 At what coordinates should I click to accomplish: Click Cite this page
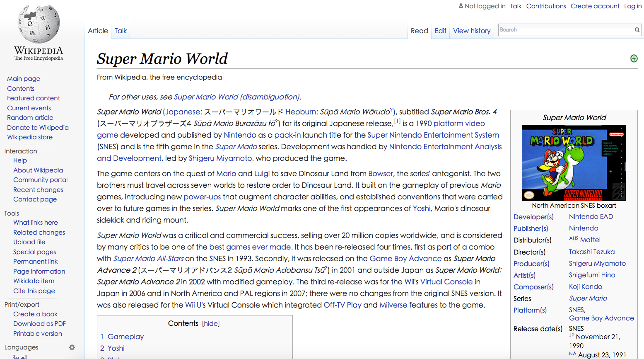[x=34, y=291]
